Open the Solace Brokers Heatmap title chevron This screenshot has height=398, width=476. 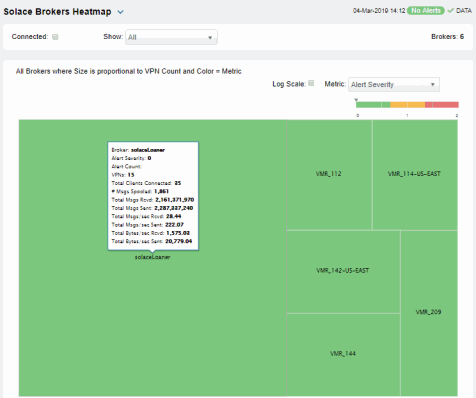click(121, 12)
